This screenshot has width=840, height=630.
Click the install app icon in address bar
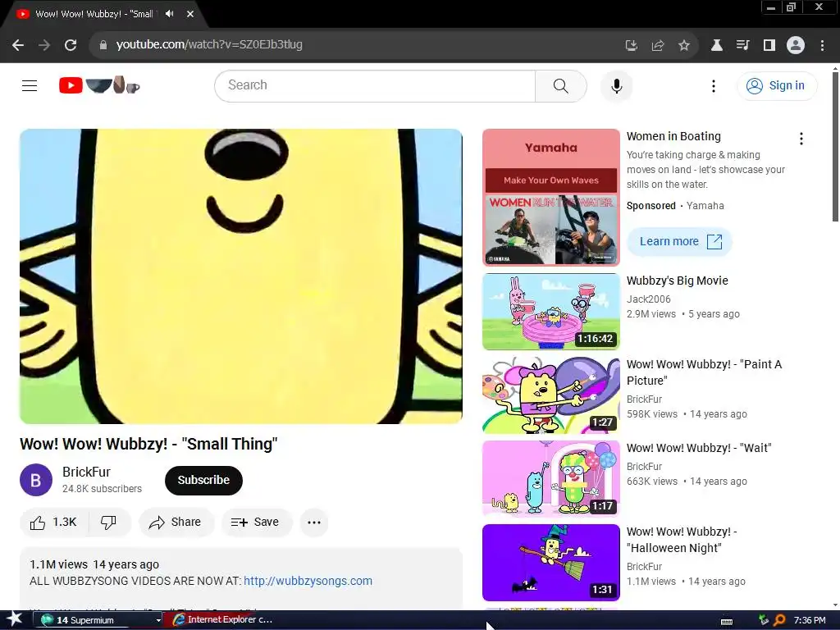(x=631, y=46)
